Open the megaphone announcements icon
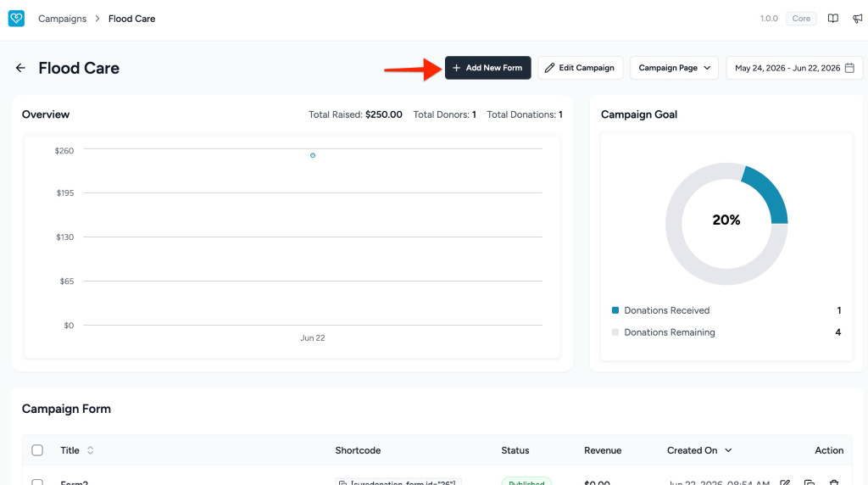This screenshot has height=485, width=868. (x=858, y=19)
